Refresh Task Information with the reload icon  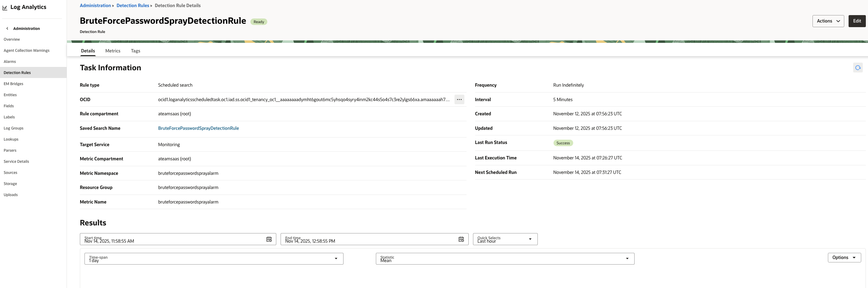click(858, 68)
